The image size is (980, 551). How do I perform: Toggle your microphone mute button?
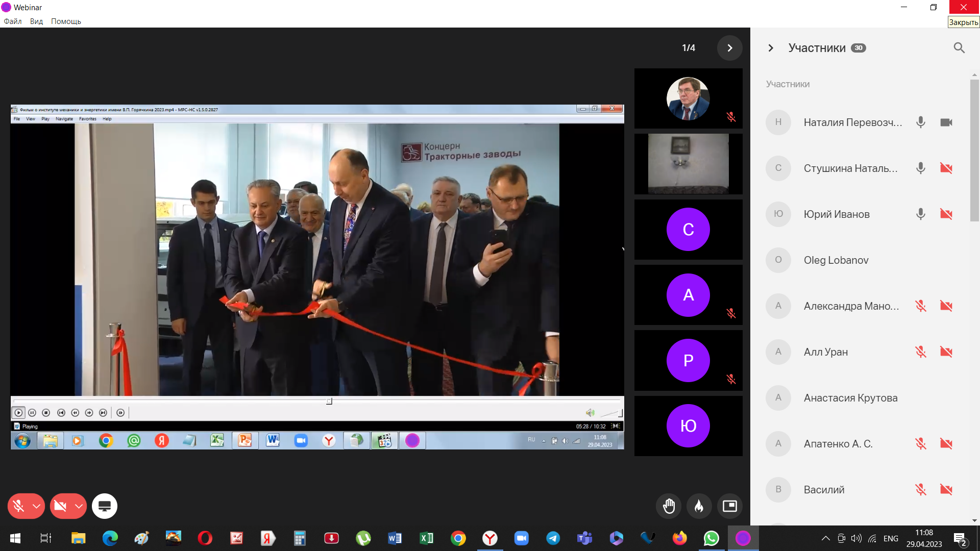click(18, 506)
